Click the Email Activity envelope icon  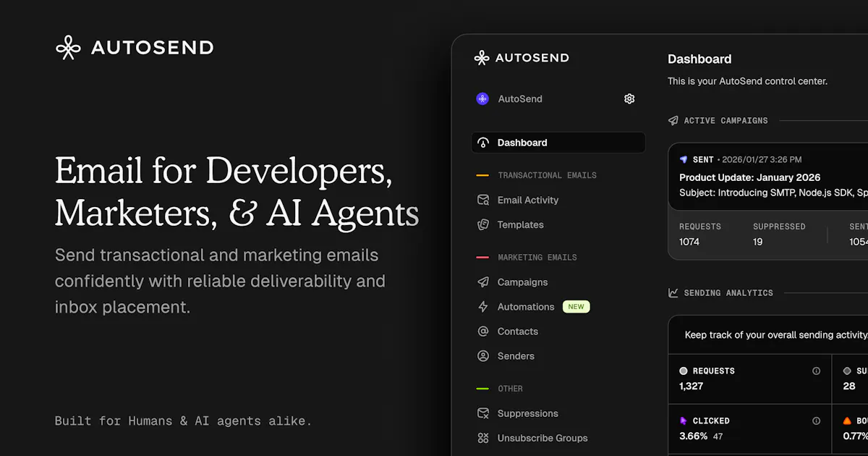click(483, 200)
